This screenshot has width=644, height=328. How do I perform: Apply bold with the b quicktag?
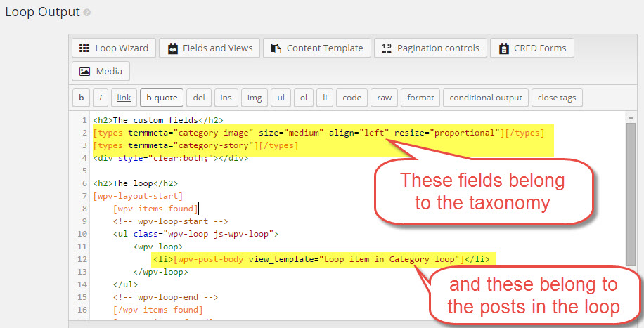coord(82,98)
